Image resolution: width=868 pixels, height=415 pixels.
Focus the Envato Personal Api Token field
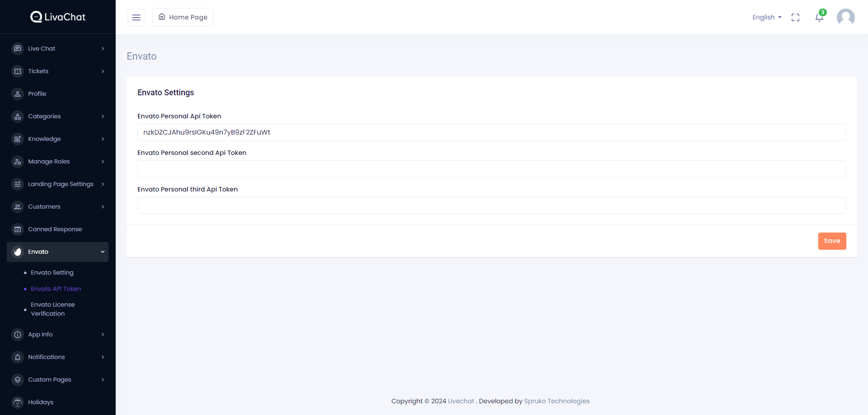pos(492,132)
